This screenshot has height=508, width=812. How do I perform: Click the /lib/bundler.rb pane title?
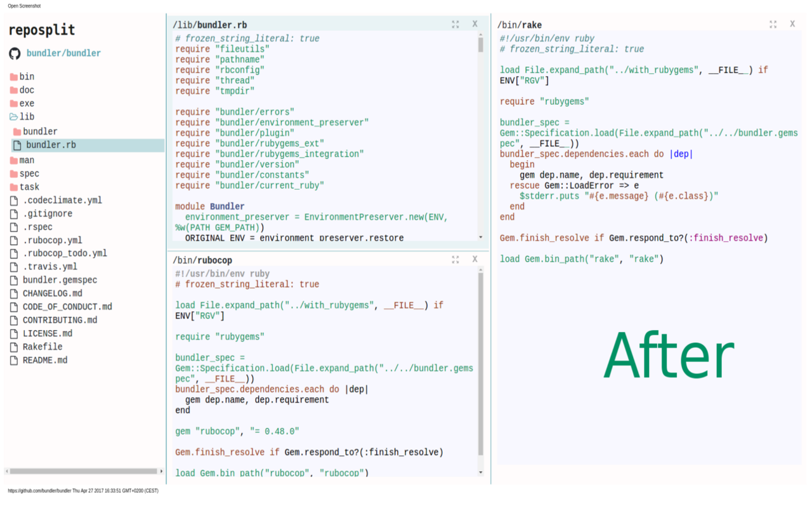click(x=210, y=25)
